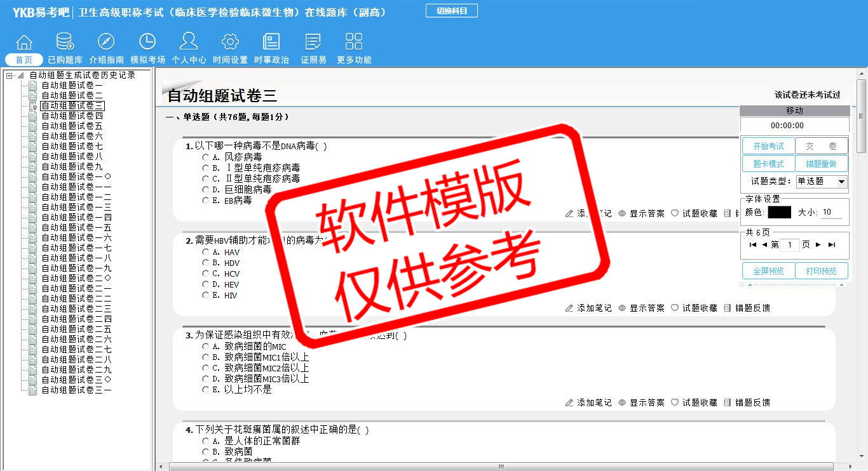Collapse the 自动组题生成试卷历史记录 tree root
This screenshot has width=868, height=471.
pos(9,76)
